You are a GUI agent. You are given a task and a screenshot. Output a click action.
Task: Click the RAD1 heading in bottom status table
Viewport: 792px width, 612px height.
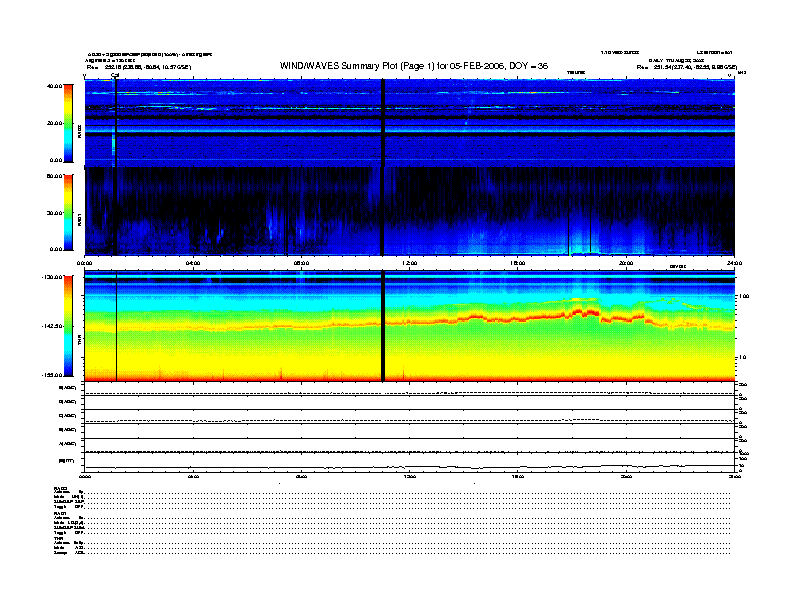pos(61,514)
